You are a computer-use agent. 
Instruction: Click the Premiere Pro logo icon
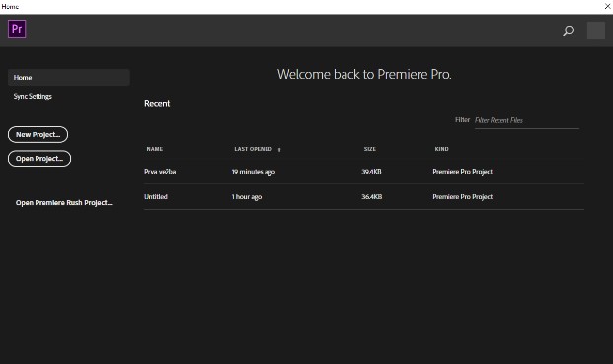17,29
